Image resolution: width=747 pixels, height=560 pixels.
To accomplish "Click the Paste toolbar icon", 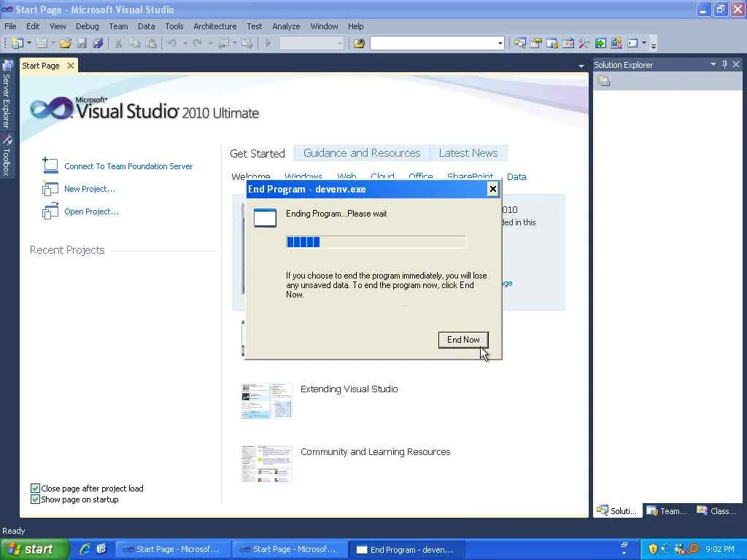I will pyautogui.click(x=151, y=43).
